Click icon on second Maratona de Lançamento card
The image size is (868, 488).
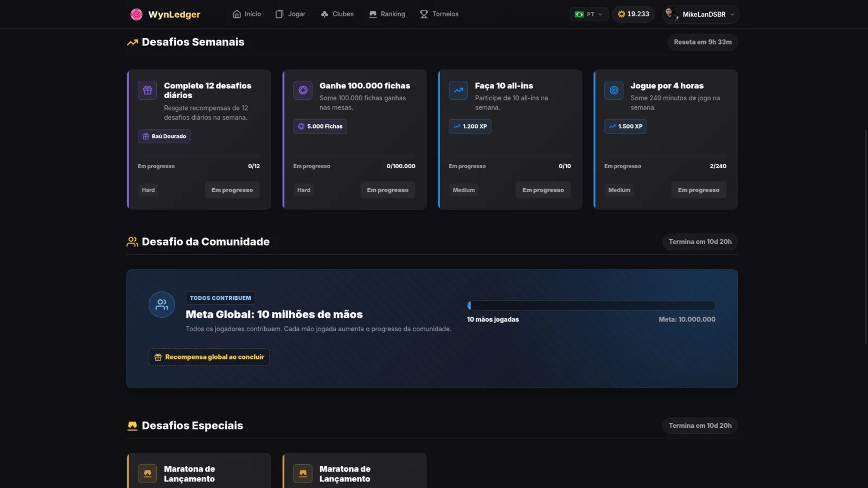coord(303,473)
